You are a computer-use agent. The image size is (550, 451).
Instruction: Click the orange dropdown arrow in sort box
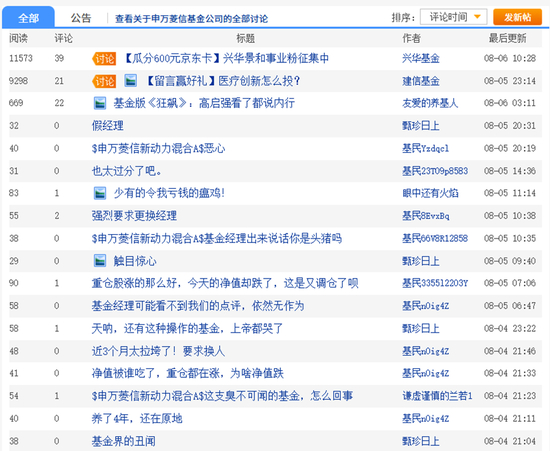[477, 16]
